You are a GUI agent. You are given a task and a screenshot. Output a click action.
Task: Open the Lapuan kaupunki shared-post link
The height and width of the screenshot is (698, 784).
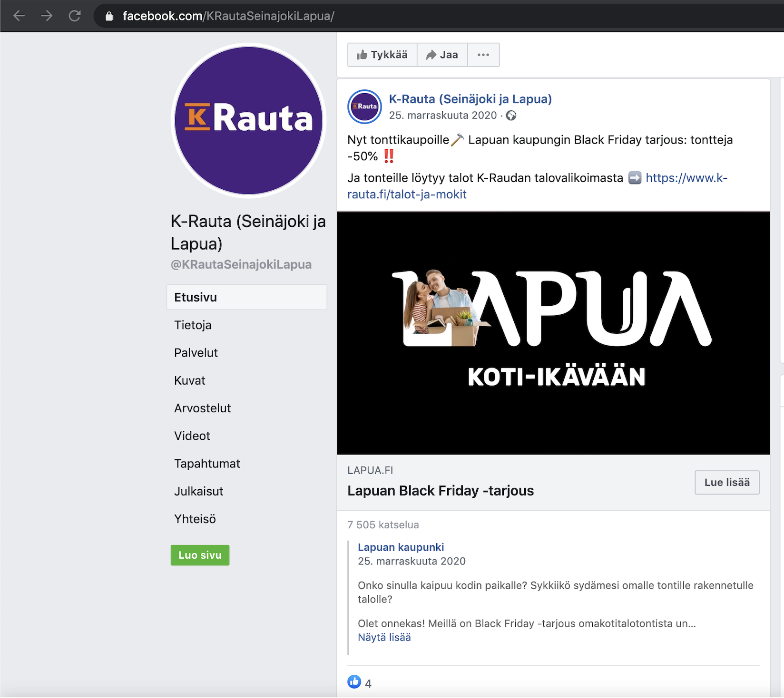[x=401, y=547]
